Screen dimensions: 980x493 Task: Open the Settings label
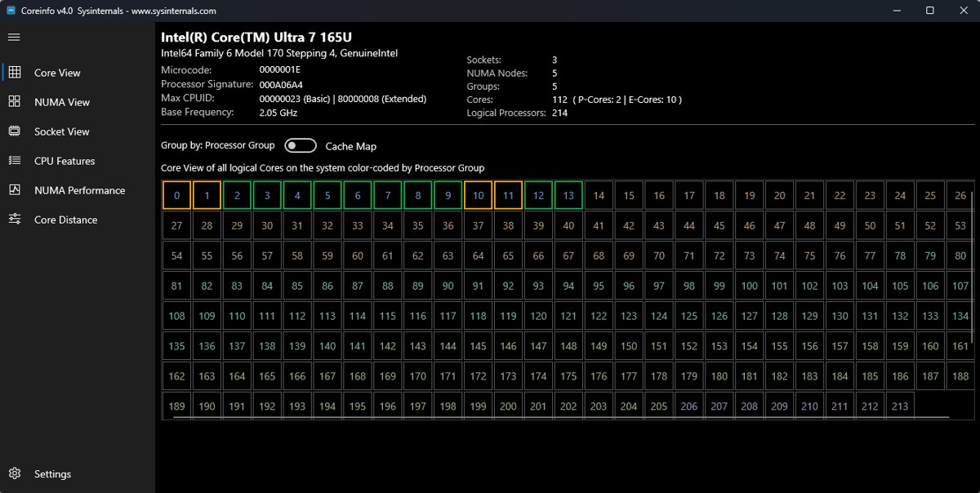pos(52,474)
